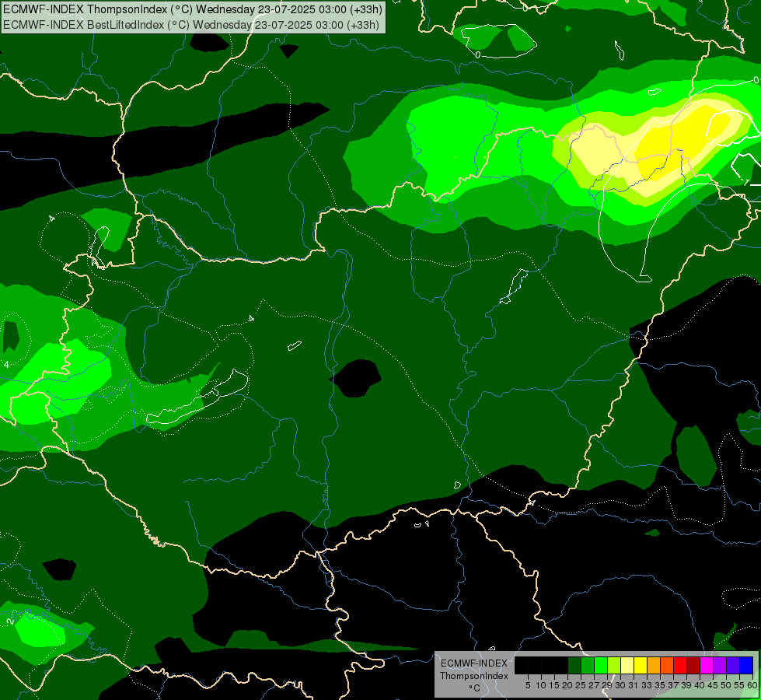Click the BestLiftedIndex title line at top
The height and width of the screenshot is (700, 761).
(191, 25)
